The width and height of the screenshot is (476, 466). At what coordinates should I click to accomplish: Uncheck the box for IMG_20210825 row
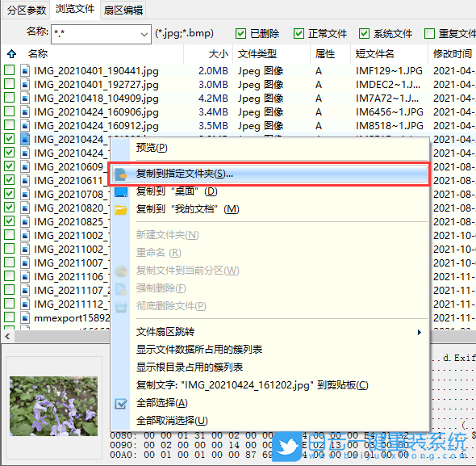(x=10, y=221)
